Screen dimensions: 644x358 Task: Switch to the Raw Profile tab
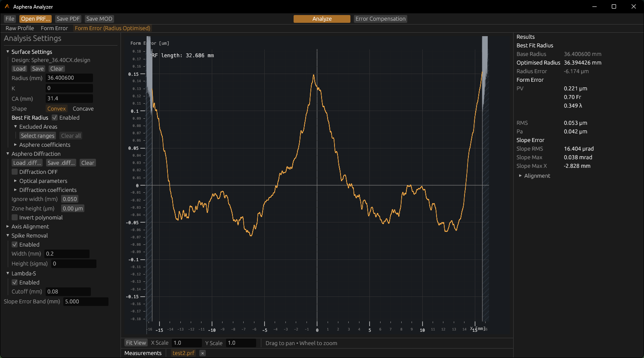coord(20,28)
